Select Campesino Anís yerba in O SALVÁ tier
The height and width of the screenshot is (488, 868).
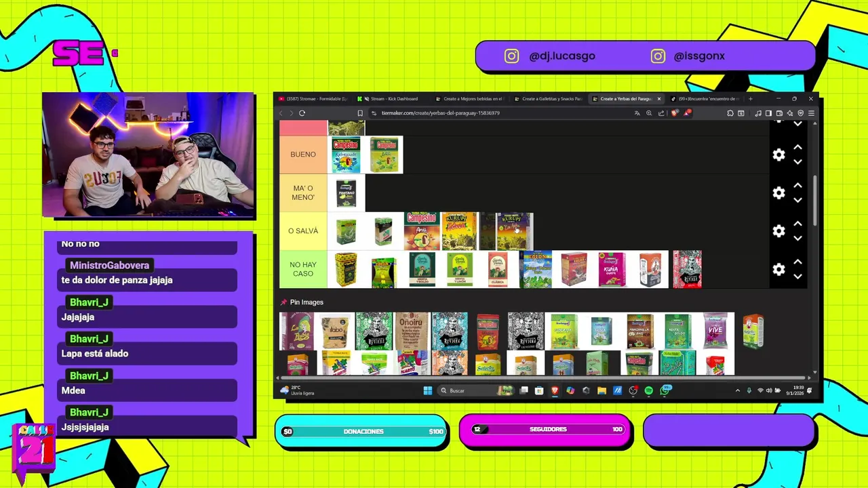pyautogui.click(x=422, y=231)
